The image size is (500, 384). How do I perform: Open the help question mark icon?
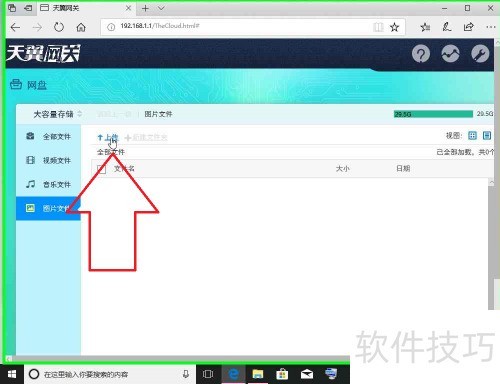pyautogui.click(x=421, y=54)
